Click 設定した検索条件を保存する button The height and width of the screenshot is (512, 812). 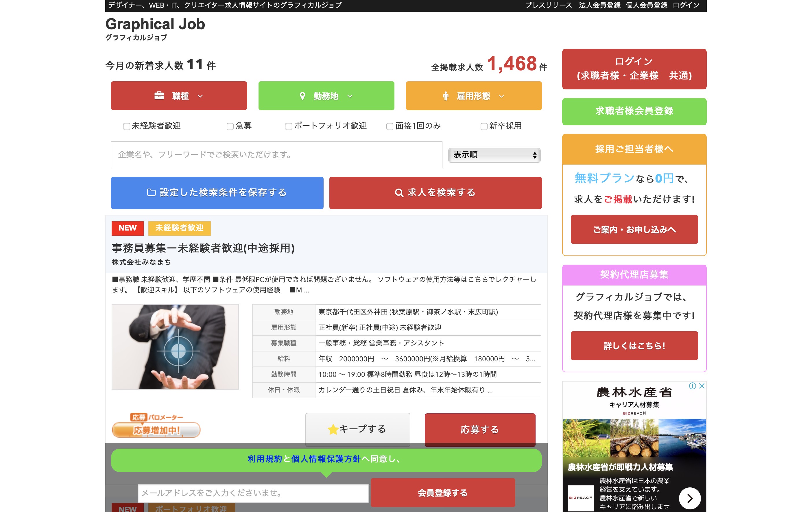click(217, 193)
